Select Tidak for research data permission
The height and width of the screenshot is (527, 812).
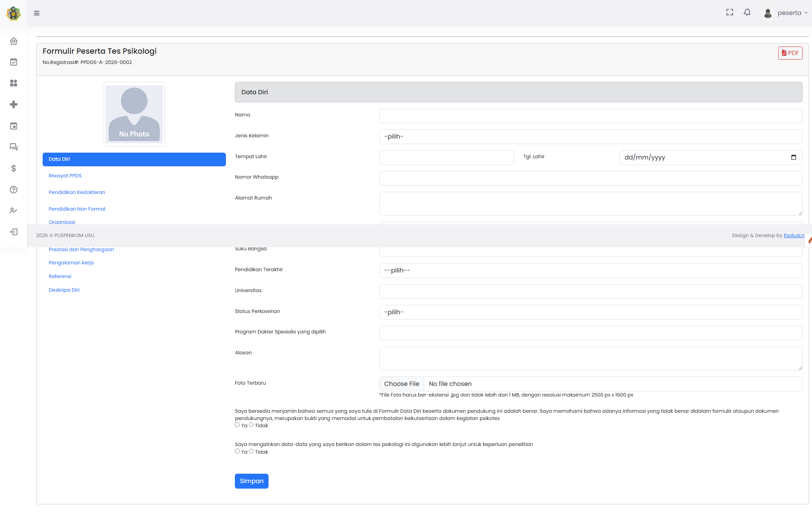(x=251, y=451)
